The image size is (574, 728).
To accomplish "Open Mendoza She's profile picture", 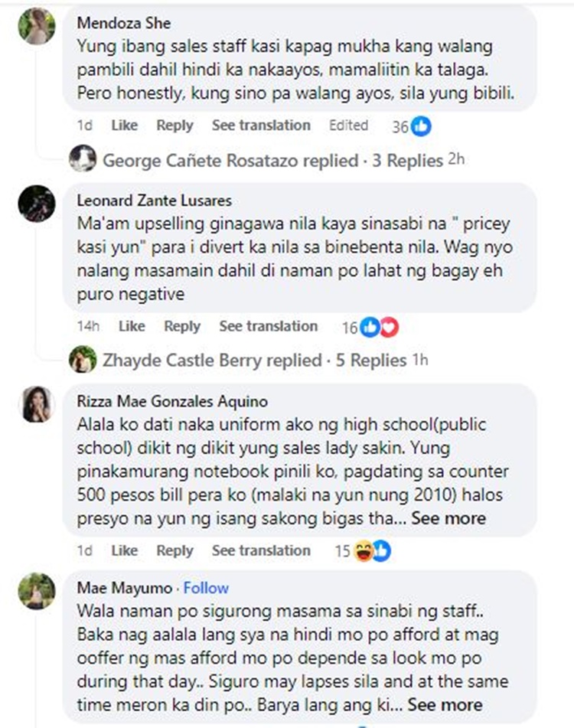I will click(37, 26).
